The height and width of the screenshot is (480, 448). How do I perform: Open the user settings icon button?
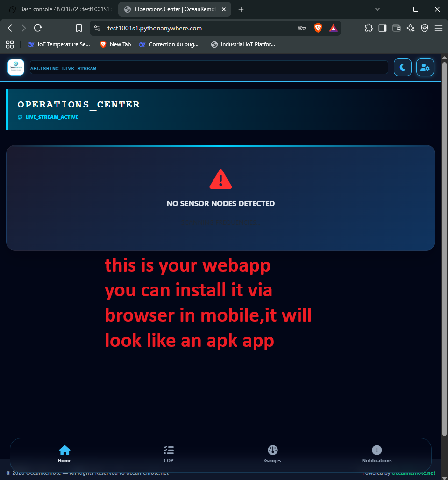tap(425, 67)
